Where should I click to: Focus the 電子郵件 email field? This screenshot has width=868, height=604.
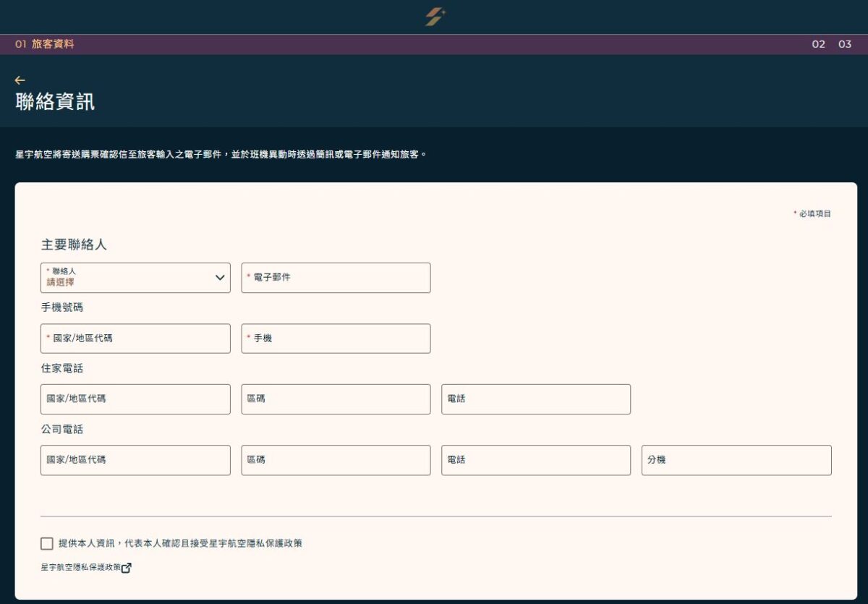coord(336,278)
